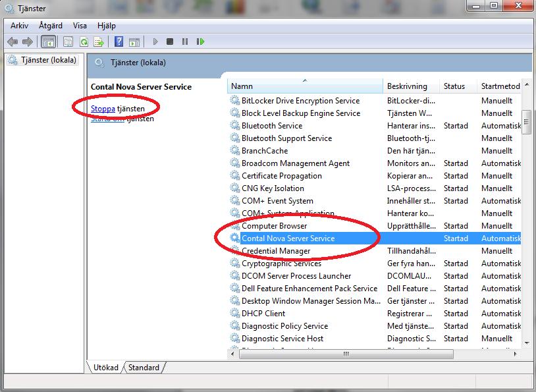Select COM+ Event System row
The width and height of the screenshot is (536, 392).
point(374,201)
